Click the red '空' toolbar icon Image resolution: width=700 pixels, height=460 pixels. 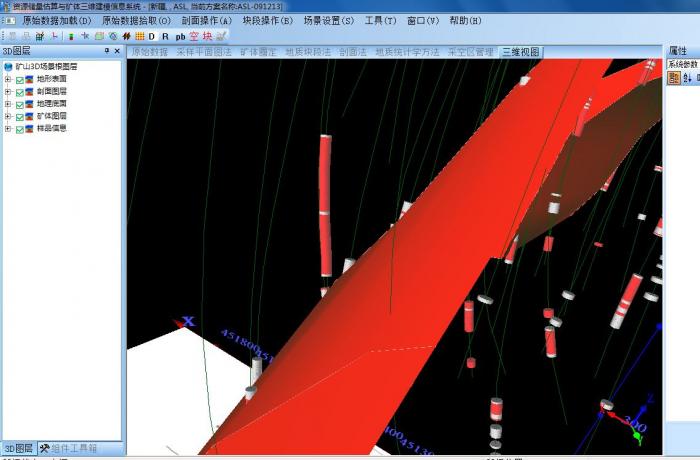(x=194, y=36)
